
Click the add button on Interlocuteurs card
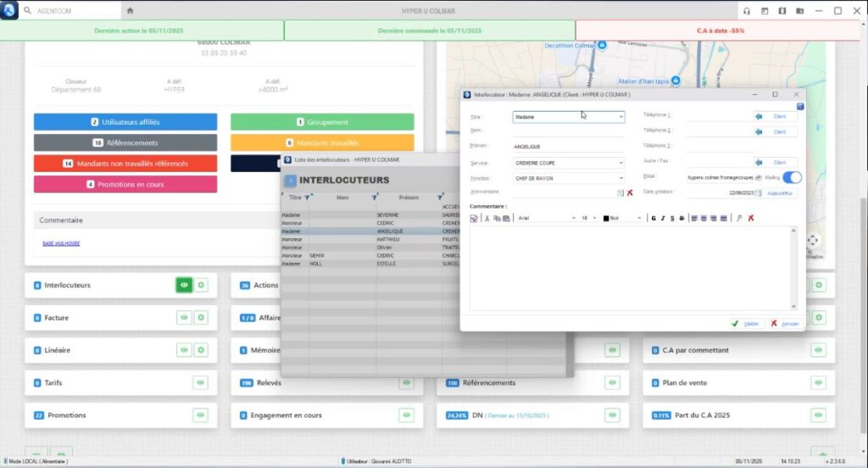pos(201,285)
